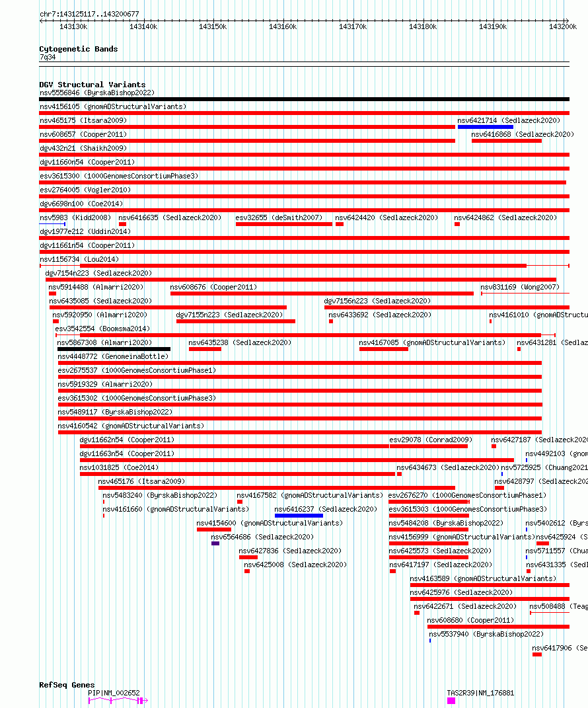Screen dimensions: 588x708
Task: Click the nsv6416868 (Sedlazeck2020) label
Action: point(523,135)
